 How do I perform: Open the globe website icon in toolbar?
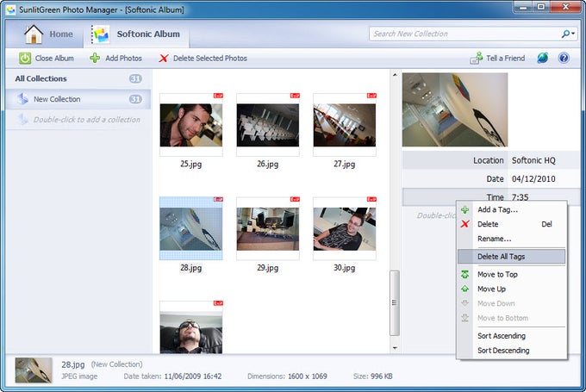coord(543,58)
